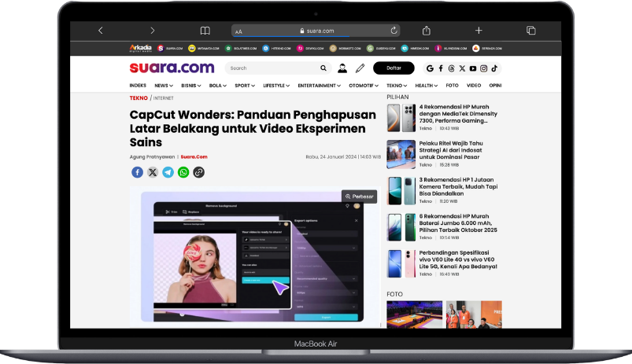632x364 pixels.
Task: Click the Arkadia Digital Media logo
Action: [x=140, y=48]
